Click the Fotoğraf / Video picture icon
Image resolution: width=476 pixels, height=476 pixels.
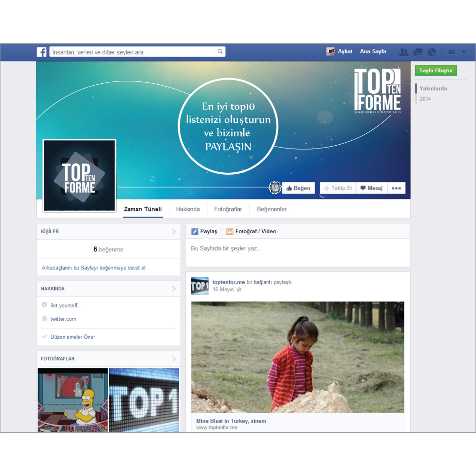tap(230, 231)
